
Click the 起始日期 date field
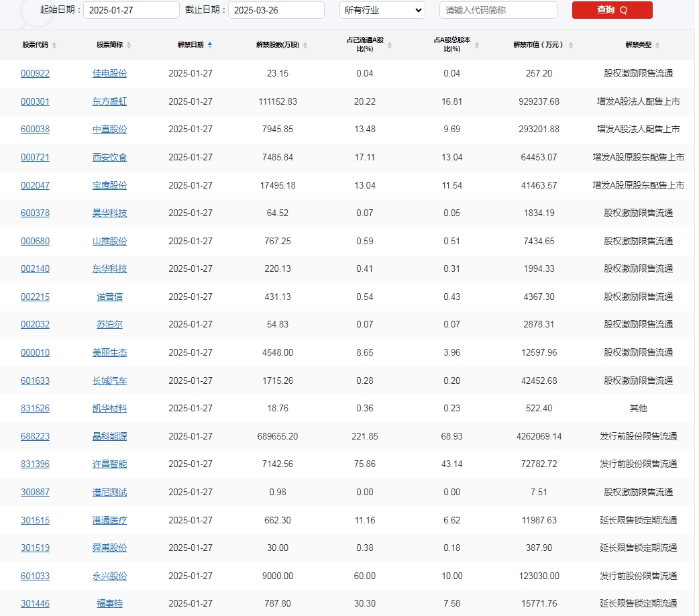pos(131,10)
